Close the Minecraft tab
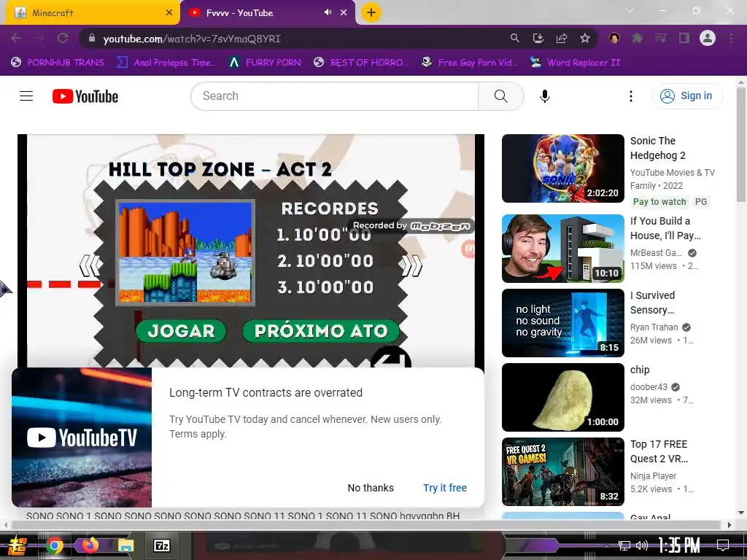Screen dimensions: 747x560 169,13
